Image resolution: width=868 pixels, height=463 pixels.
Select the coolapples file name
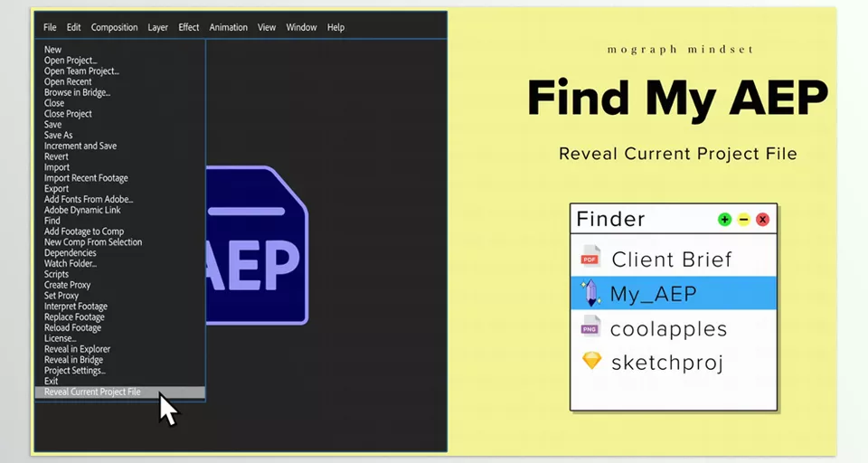668,329
